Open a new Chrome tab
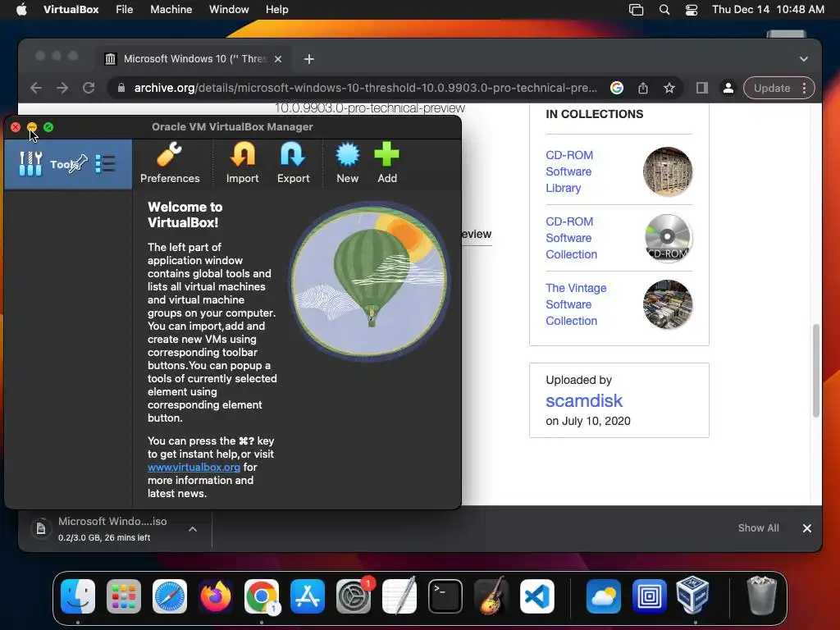Viewport: 840px width, 630px height. [x=309, y=59]
